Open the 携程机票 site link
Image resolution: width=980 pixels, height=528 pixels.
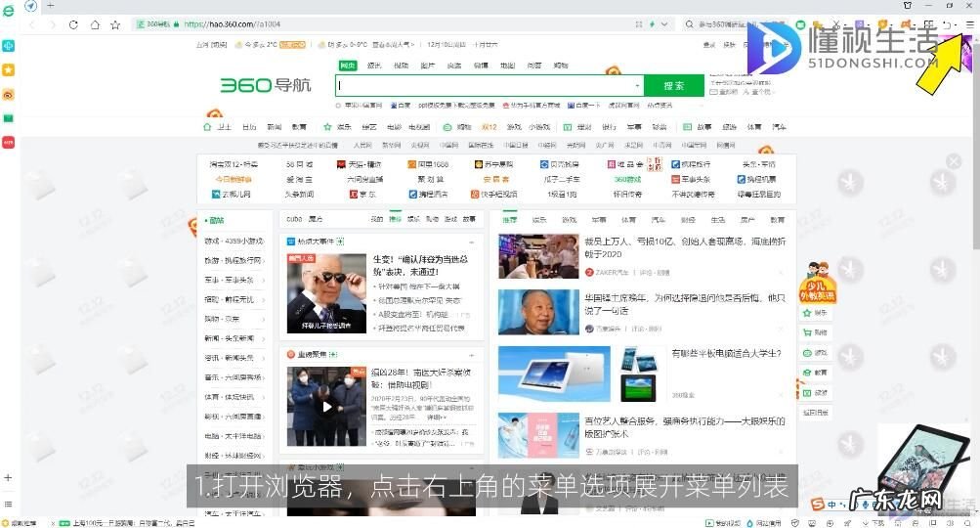(756, 179)
